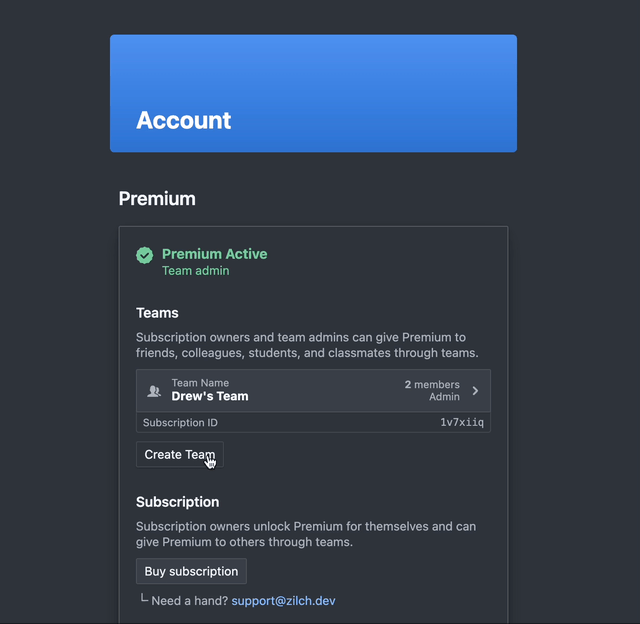The height and width of the screenshot is (624, 640).
Task: Click the Need a hand? text
Action: click(x=190, y=601)
